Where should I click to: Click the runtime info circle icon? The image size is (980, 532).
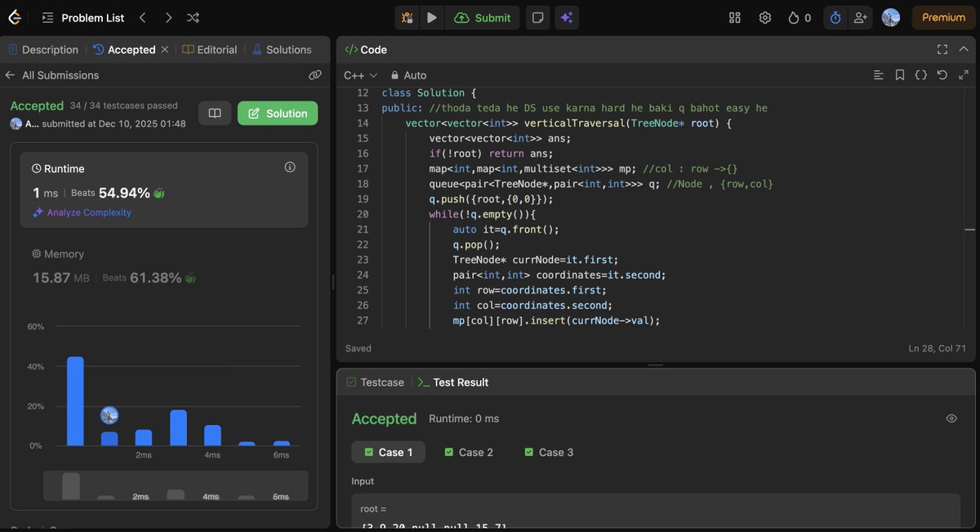290,167
